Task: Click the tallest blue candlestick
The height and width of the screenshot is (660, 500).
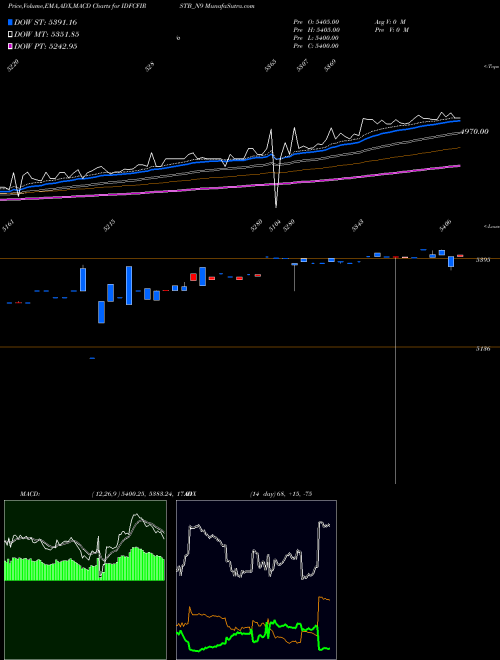Action: pyautogui.click(x=129, y=285)
